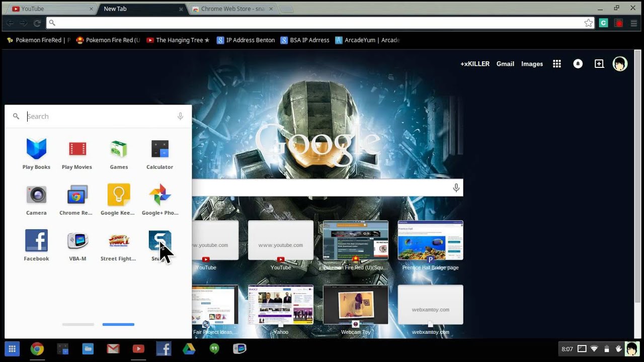Open Pokemon Fire Red (U bookmark
The image size is (644, 362).
coord(108,40)
